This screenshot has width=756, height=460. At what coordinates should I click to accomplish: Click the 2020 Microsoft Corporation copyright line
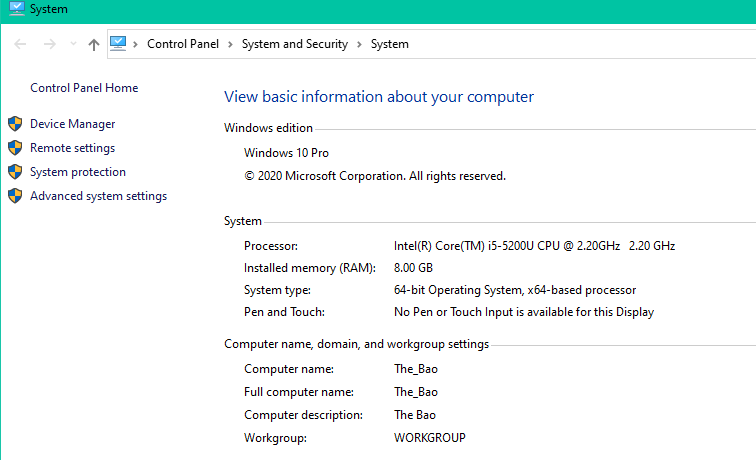(x=375, y=176)
